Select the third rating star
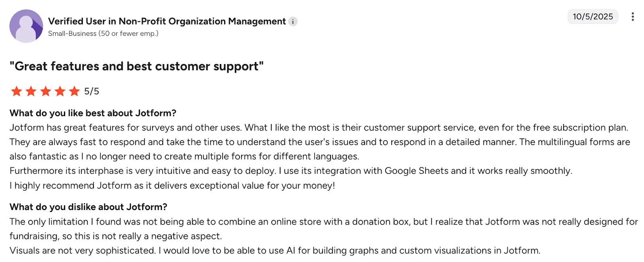 tap(45, 91)
